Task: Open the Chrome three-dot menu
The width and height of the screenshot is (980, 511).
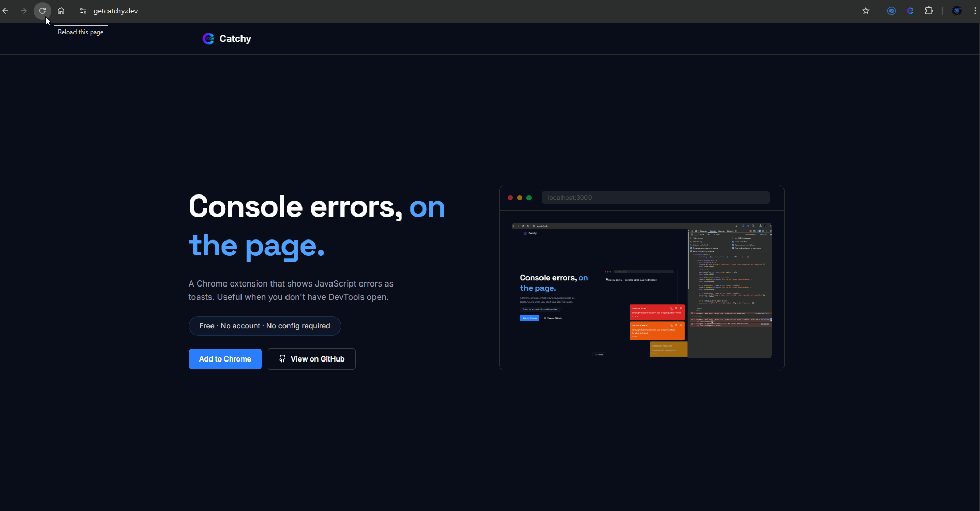Action: [x=974, y=10]
